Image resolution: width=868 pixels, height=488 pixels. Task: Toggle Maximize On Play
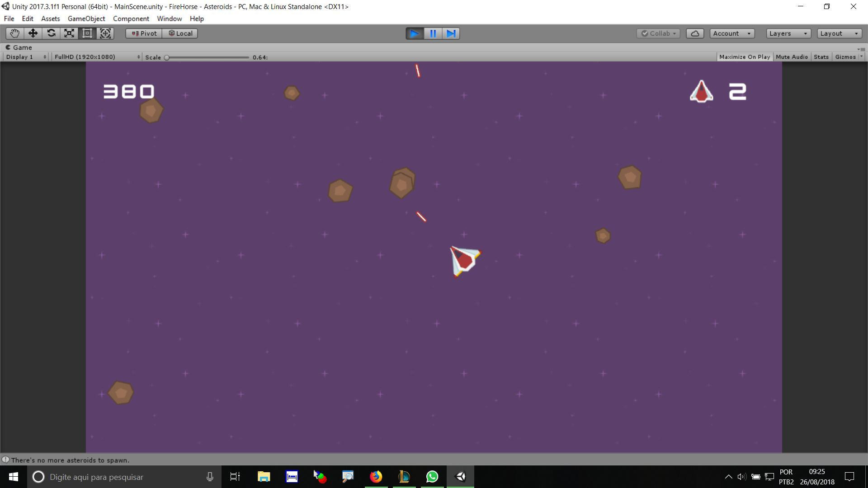pos(744,57)
